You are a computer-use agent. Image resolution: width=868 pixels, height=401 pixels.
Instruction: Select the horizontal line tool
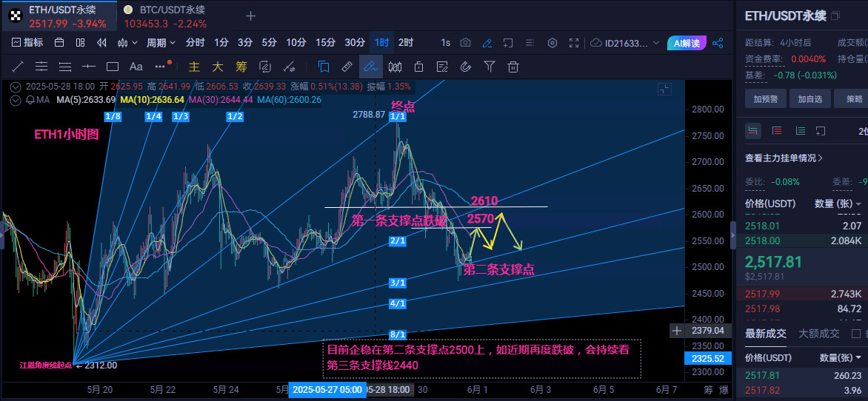pyautogui.click(x=89, y=67)
